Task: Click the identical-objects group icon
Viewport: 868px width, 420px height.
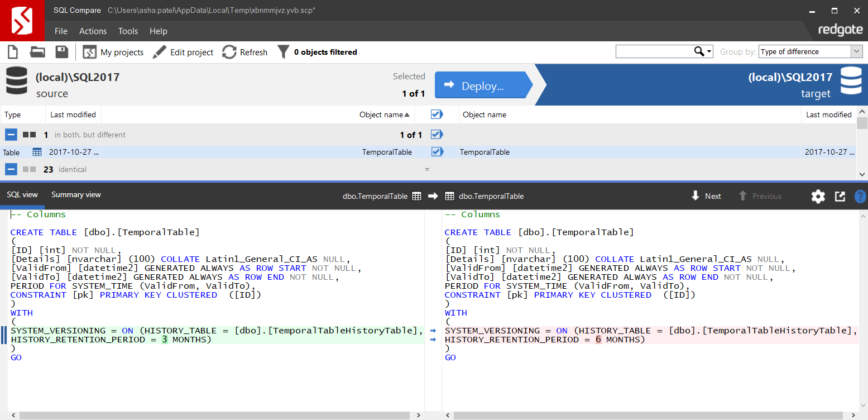Action: coord(29,169)
